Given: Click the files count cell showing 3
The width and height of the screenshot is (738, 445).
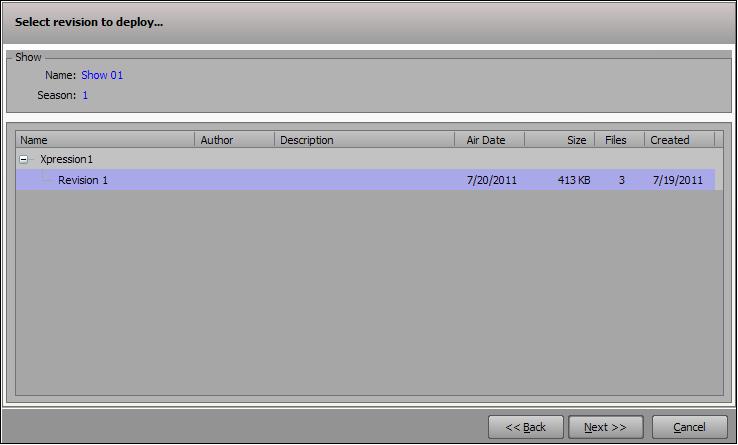Looking at the screenshot, I should [622, 180].
